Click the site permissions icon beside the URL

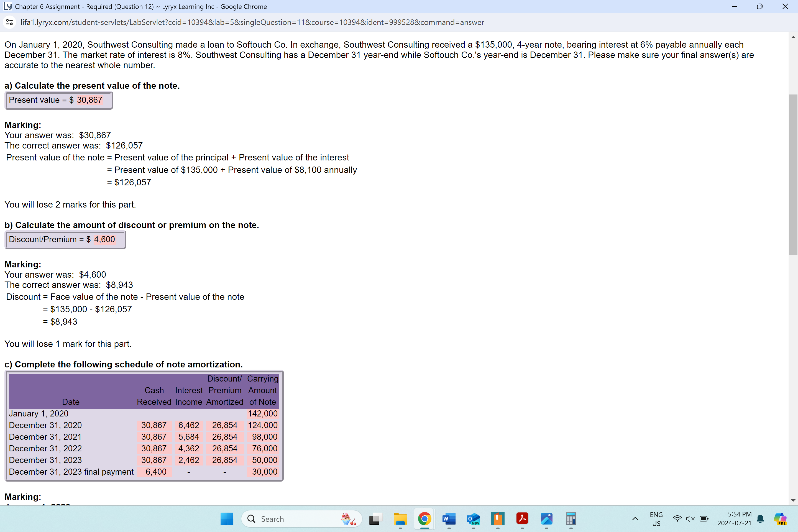[x=9, y=22]
